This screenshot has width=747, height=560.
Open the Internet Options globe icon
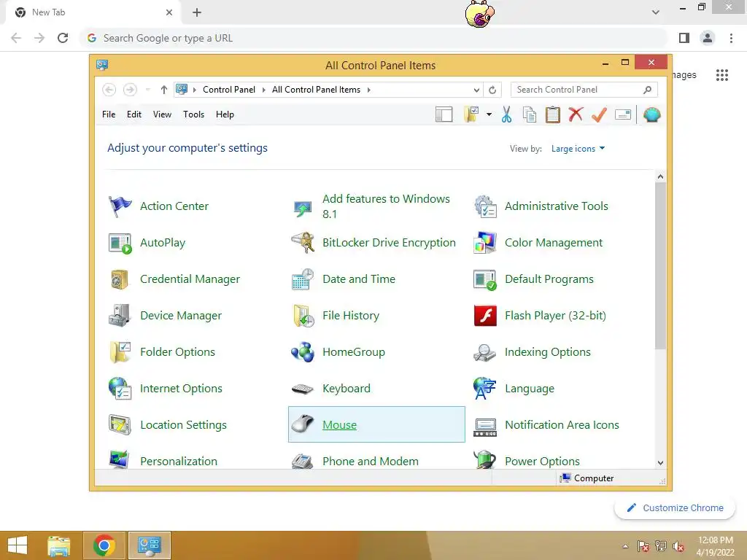point(120,389)
